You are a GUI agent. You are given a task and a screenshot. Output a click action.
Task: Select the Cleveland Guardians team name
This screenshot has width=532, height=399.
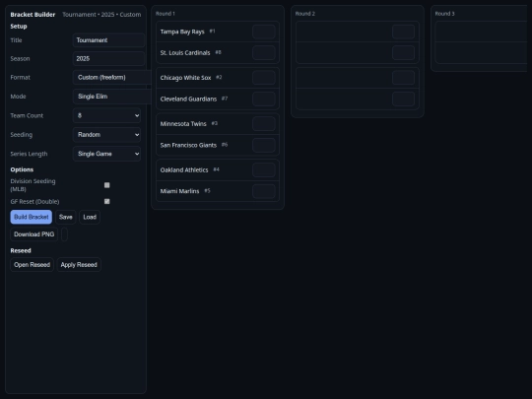tap(188, 100)
